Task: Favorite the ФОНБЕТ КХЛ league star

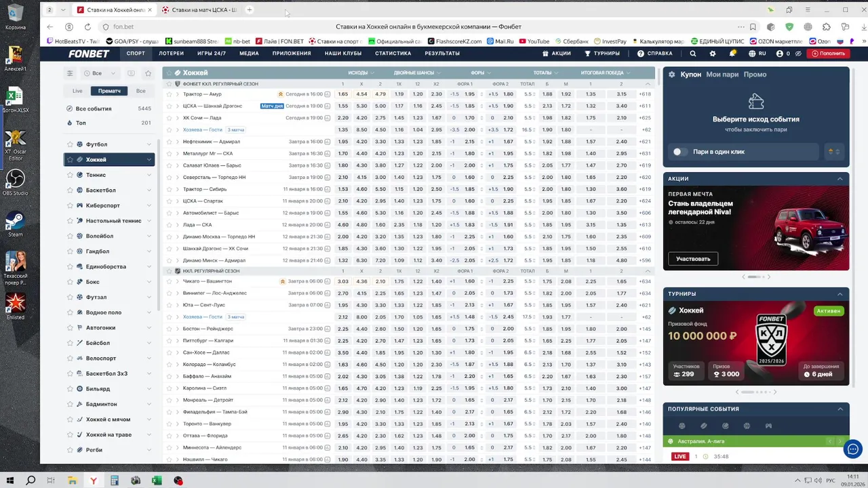Action: [170, 84]
